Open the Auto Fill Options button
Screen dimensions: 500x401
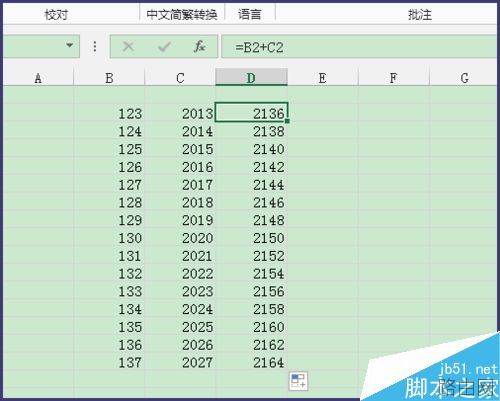(x=298, y=381)
